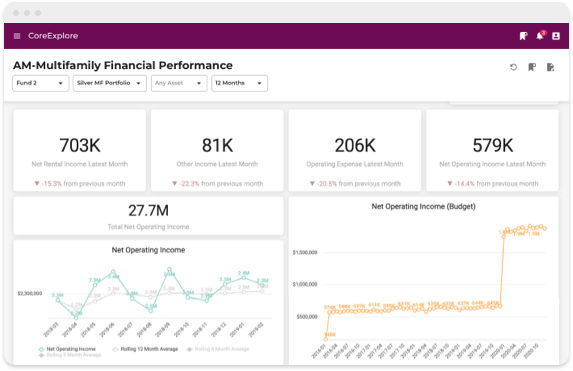Toggle Net Operating Income legend series
Viewport: 573px width, 371px height.
click(67, 349)
